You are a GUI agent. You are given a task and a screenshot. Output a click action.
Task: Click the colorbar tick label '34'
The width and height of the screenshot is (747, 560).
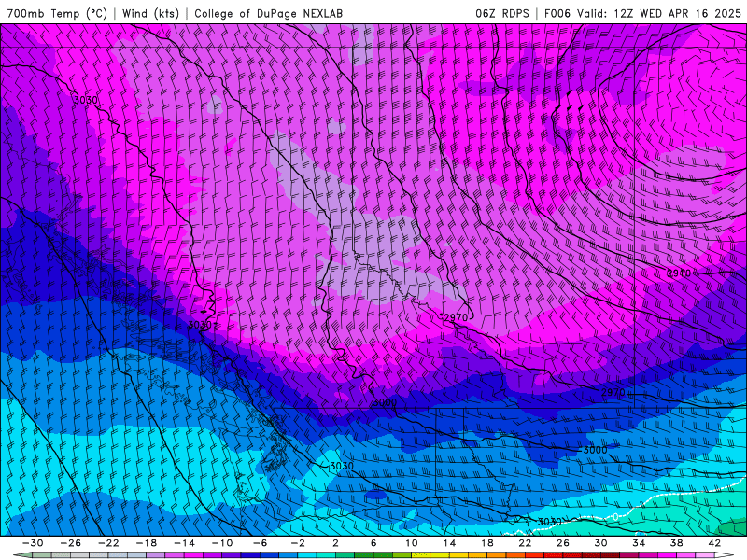pos(639,543)
